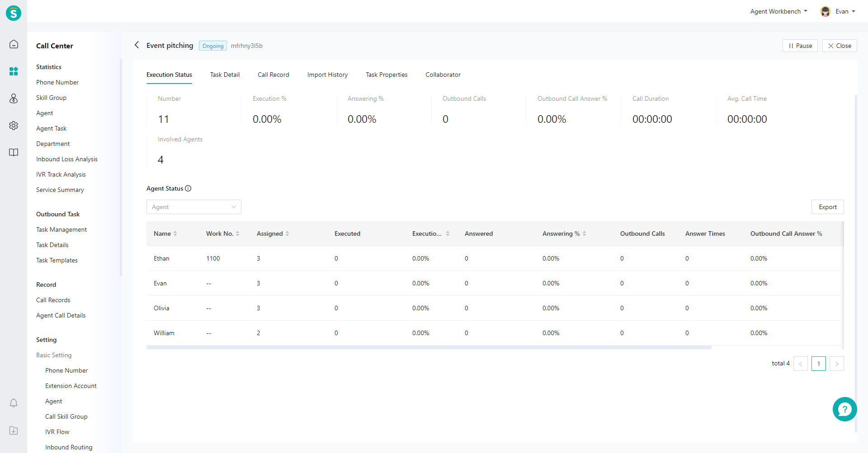Open Task Templates in sidebar
Image resolution: width=868 pixels, height=453 pixels.
[57, 260]
